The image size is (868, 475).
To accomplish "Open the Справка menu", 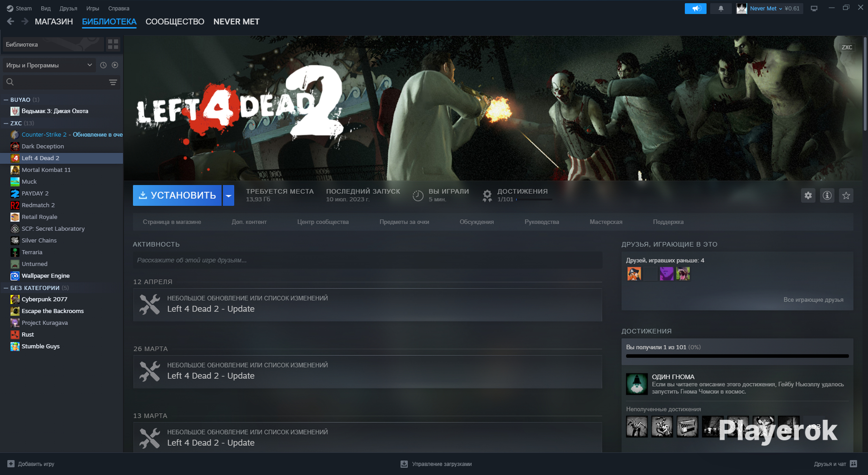I will pyautogui.click(x=119, y=9).
